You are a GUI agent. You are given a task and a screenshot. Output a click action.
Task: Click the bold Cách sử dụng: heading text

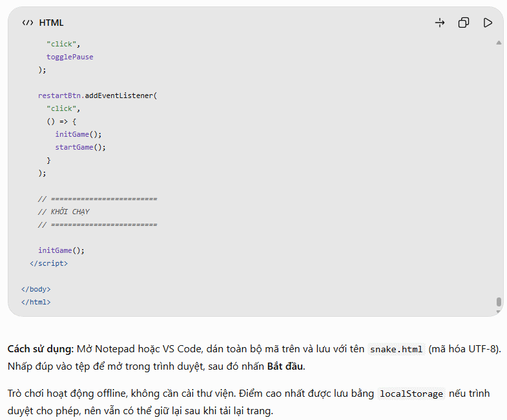(x=41, y=349)
